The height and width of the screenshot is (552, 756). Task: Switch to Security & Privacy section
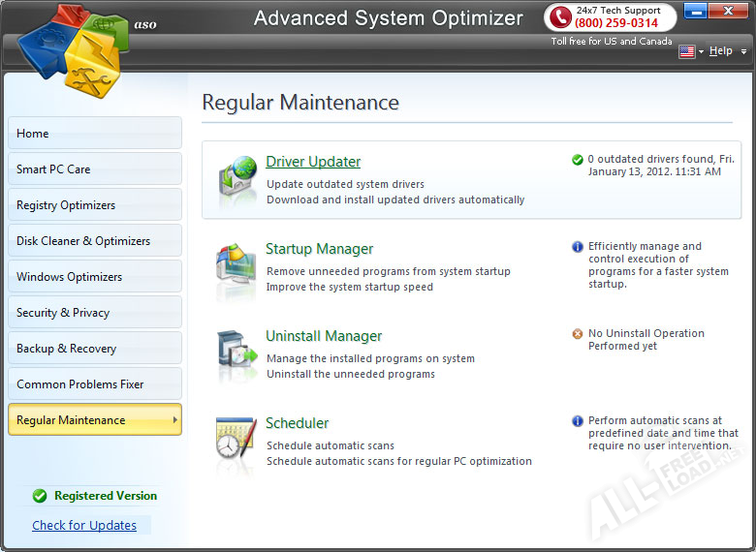coord(94,313)
